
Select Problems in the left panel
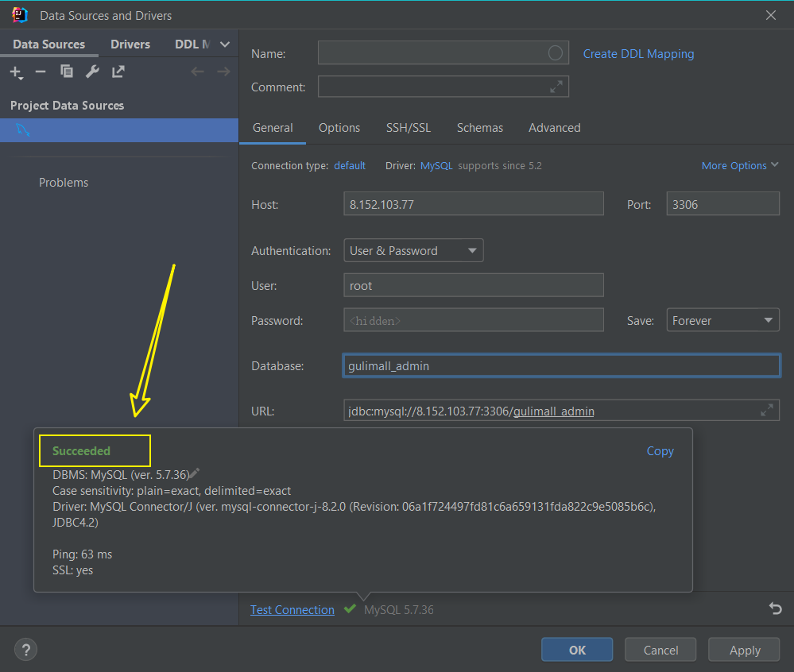64,182
